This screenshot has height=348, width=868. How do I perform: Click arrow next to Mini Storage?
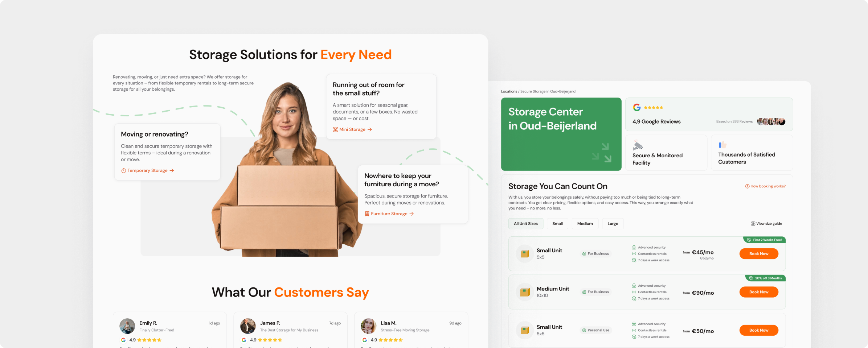[x=370, y=129]
